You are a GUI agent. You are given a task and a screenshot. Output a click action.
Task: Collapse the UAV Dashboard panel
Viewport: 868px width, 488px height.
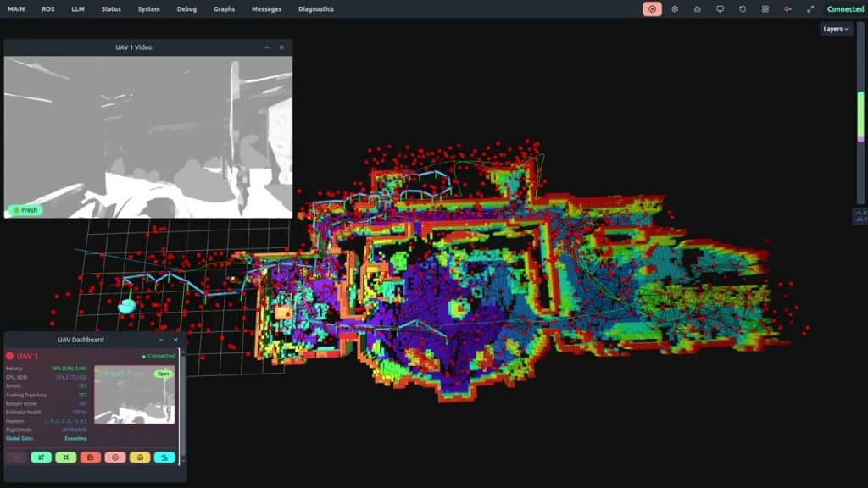(161, 340)
